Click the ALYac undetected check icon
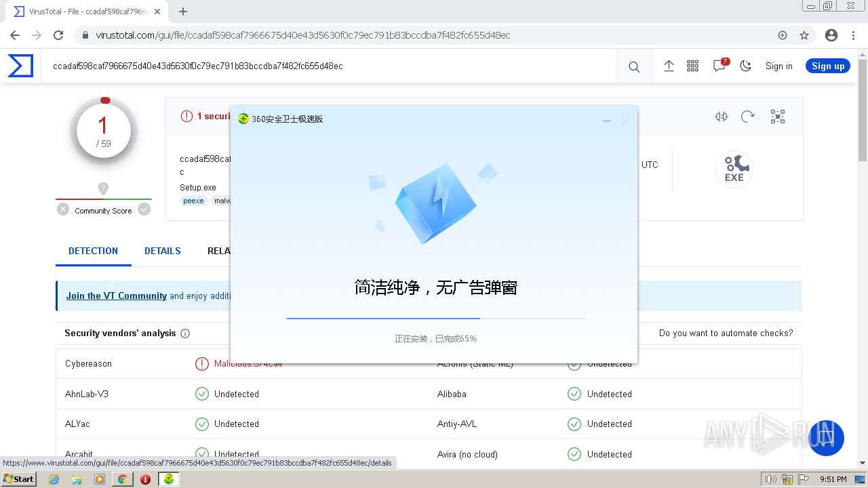Viewport: 868px width, 488px height. [201, 424]
